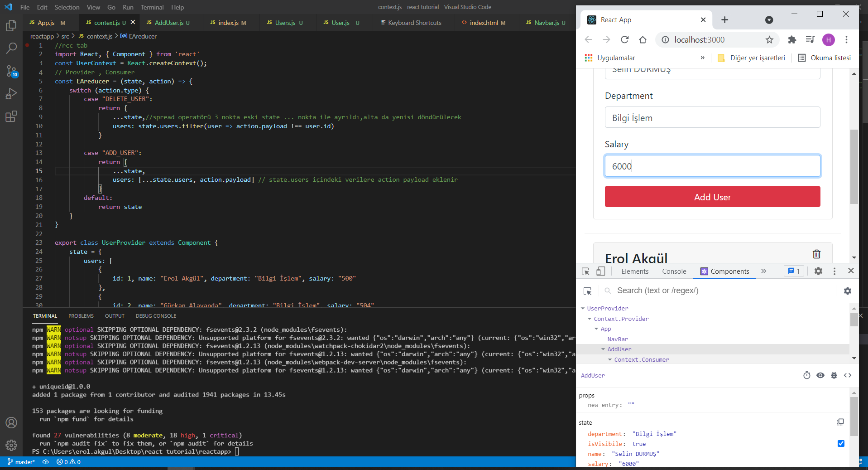Open the Terminal menu

152,7
